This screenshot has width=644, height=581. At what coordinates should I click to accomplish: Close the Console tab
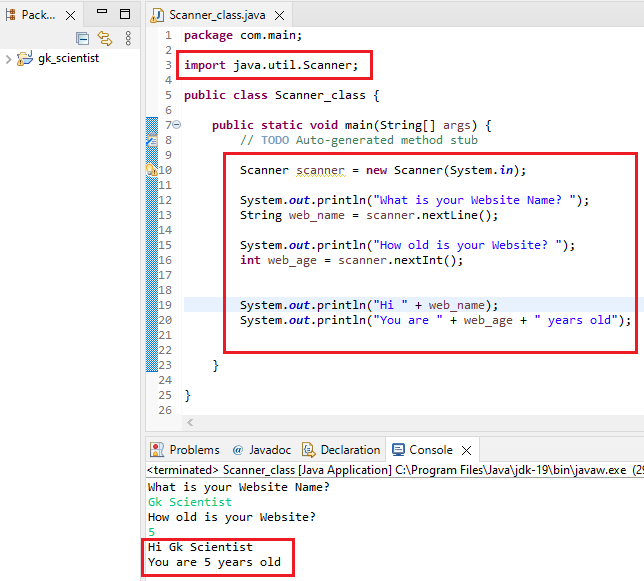(466, 450)
